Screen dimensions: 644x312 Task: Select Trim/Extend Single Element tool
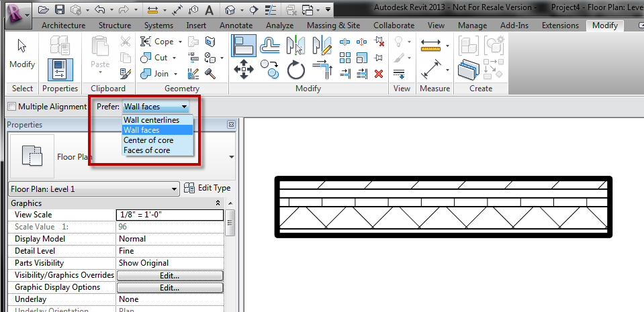coord(345,74)
